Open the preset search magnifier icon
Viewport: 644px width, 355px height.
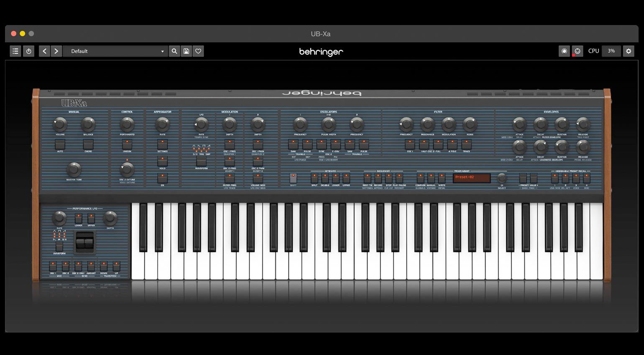click(174, 51)
